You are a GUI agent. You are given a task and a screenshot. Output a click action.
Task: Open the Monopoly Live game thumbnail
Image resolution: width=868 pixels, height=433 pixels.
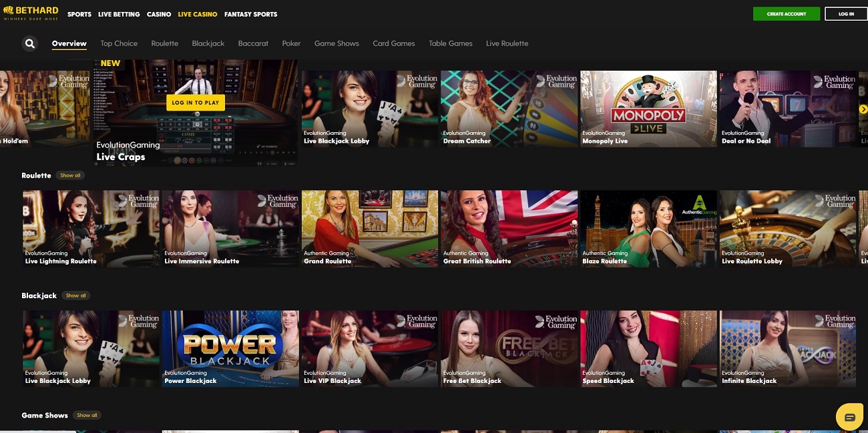tap(648, 109)
